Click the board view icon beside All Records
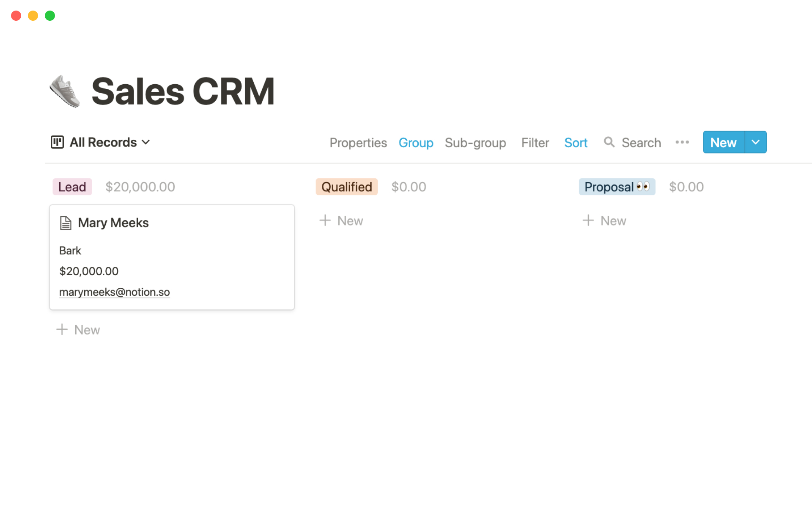The height and width of the screenshot is (508, 812). click(x=57, y=142)
